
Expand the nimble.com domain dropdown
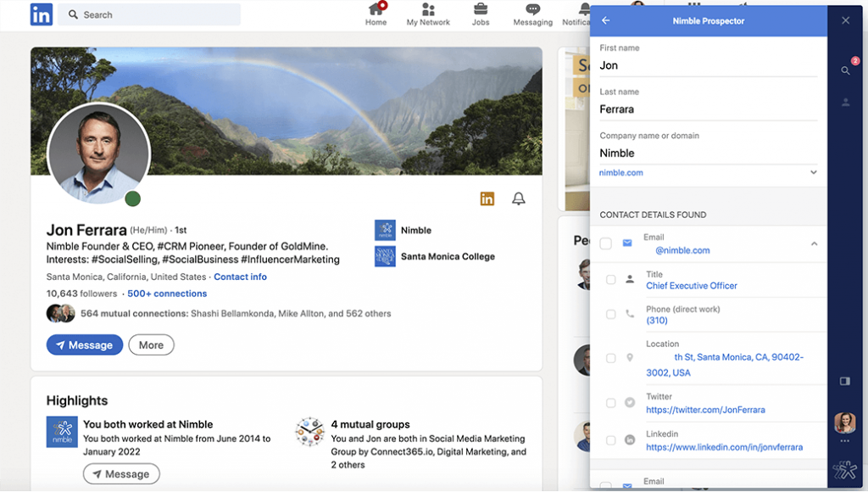[813, 172]
